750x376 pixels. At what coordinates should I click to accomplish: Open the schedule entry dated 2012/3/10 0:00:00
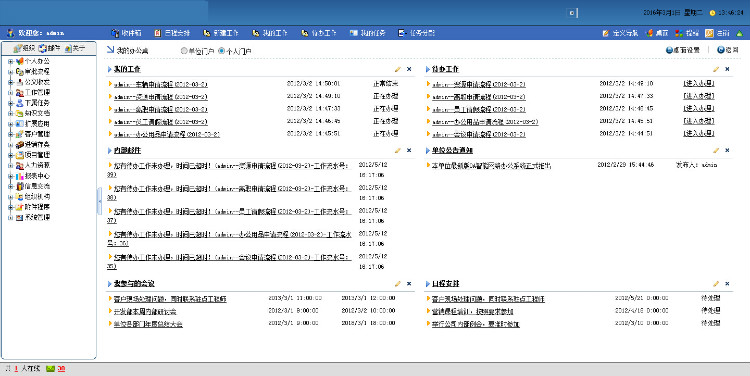[475, 324]
